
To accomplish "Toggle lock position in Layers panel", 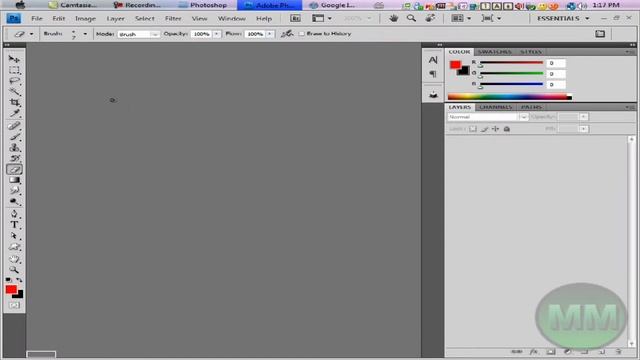I will coord(496,129).
